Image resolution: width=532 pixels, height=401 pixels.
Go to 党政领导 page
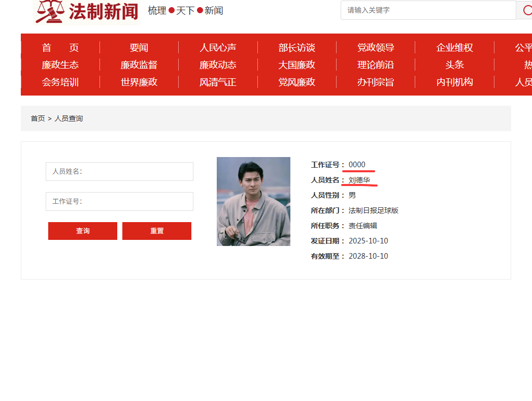coord(375,47)
